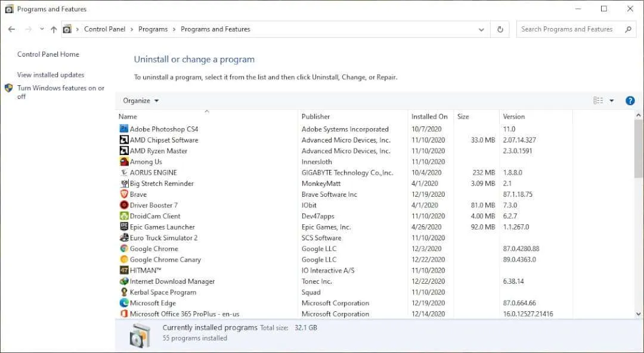The image size is (644, 353).
Task: Click the Adobe Photoshop CS4 program icon
Action: [x=123, y=129]
